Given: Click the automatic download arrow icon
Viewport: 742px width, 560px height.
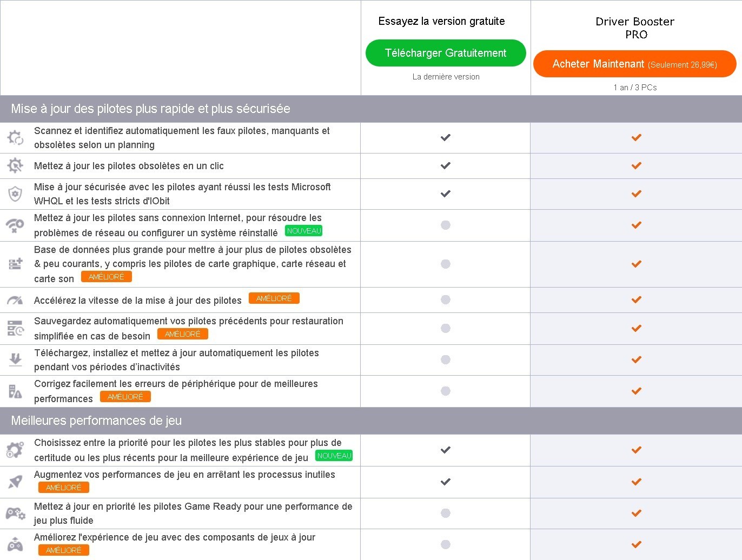Looking at the screenshot, I should [x=15, y=359].
